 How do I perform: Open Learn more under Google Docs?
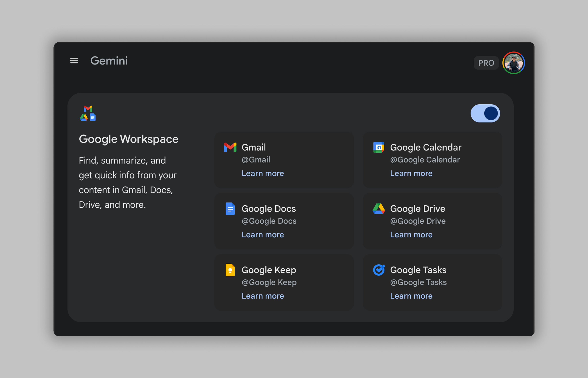pos(263,235)
